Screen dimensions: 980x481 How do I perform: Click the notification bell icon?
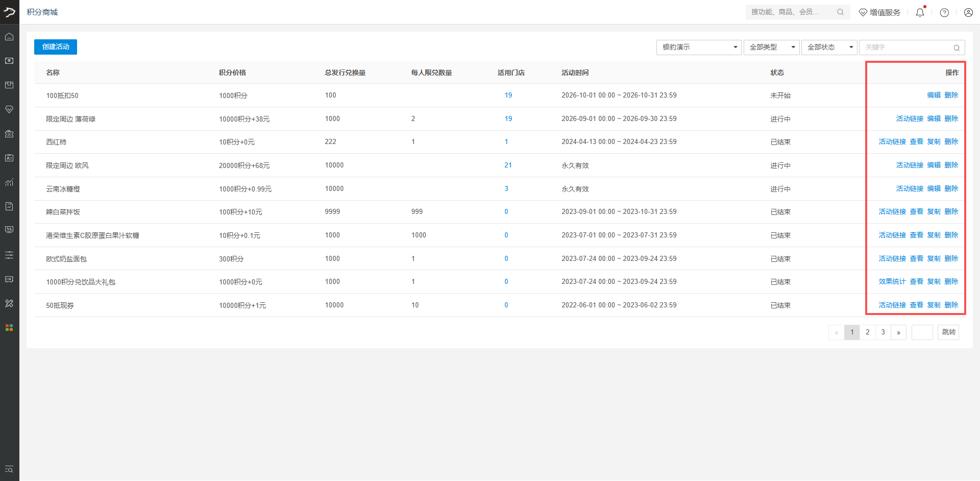pyautogui.click(x=920, y=12)
